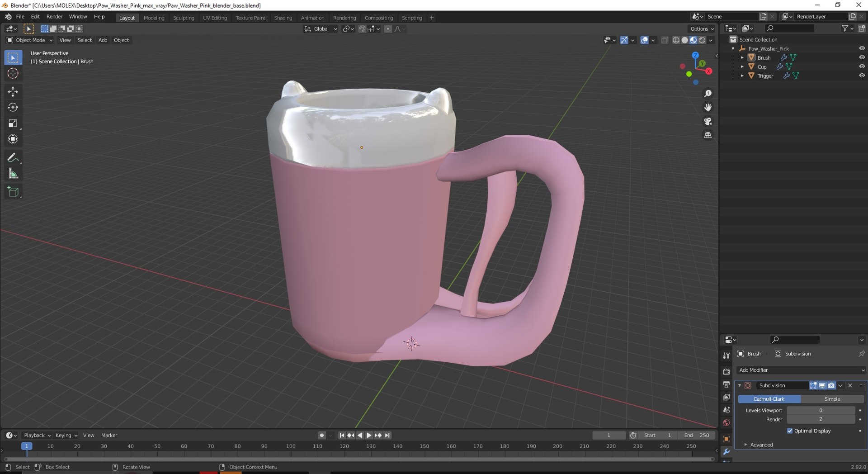Image resolution: width=868 pixels, height=474 pixels.
Task: Switch to the Shading workspace tab
Action: 283,18
